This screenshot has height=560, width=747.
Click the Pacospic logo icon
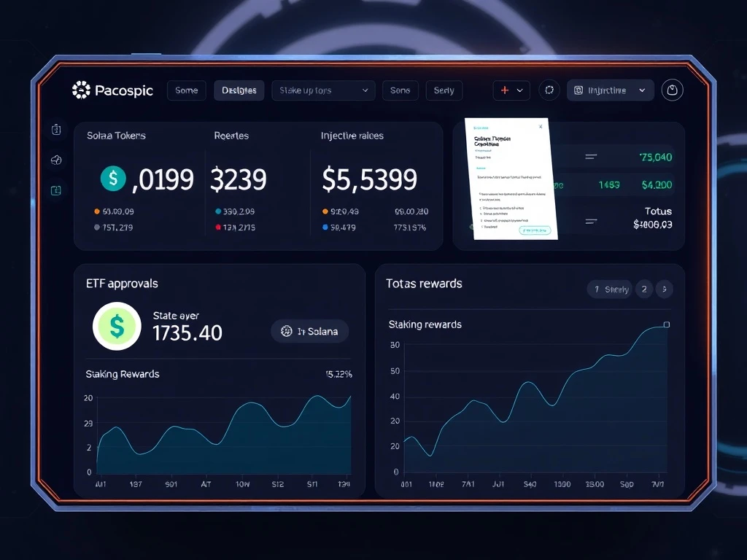[x=81, y=90]
